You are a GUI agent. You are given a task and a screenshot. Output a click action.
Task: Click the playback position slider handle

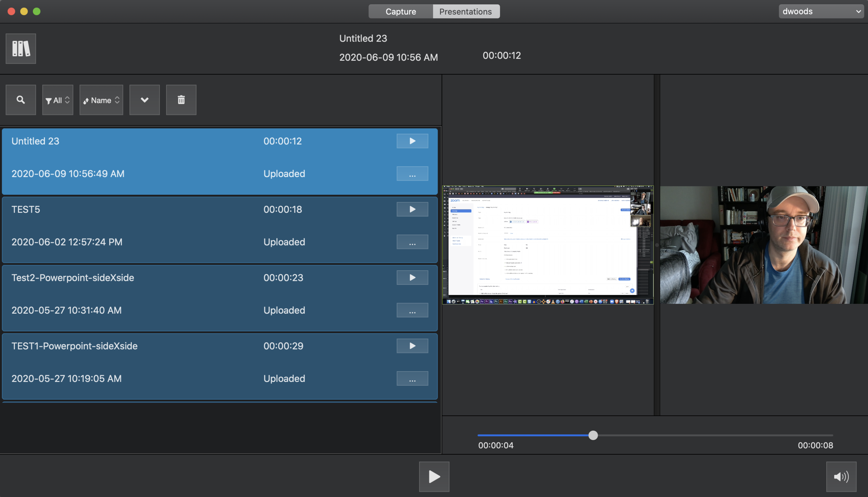point(593,435)
